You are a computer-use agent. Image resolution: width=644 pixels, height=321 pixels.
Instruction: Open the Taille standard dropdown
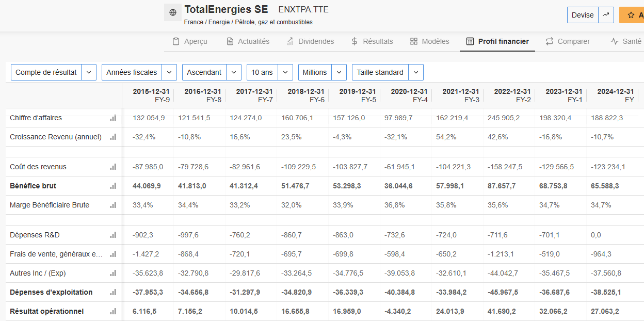388,72
